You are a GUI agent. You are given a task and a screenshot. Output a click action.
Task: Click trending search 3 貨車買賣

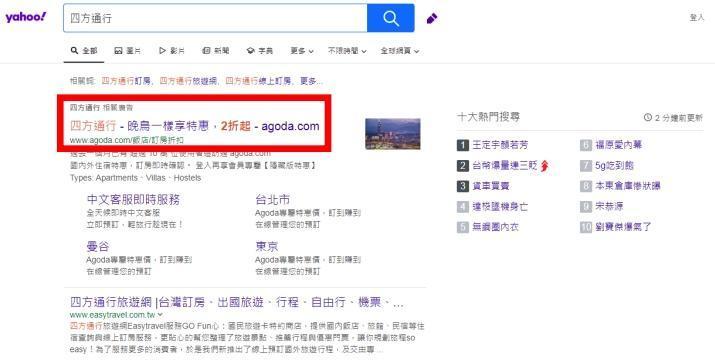point(491,186)
